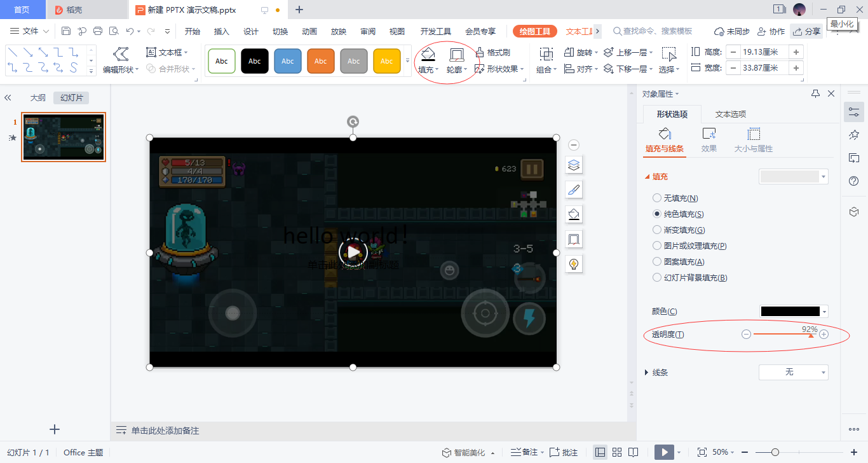The height and width of the screenshot is (463, 868).
Task: Click the 协作 collaborate button
Action: 771,31
